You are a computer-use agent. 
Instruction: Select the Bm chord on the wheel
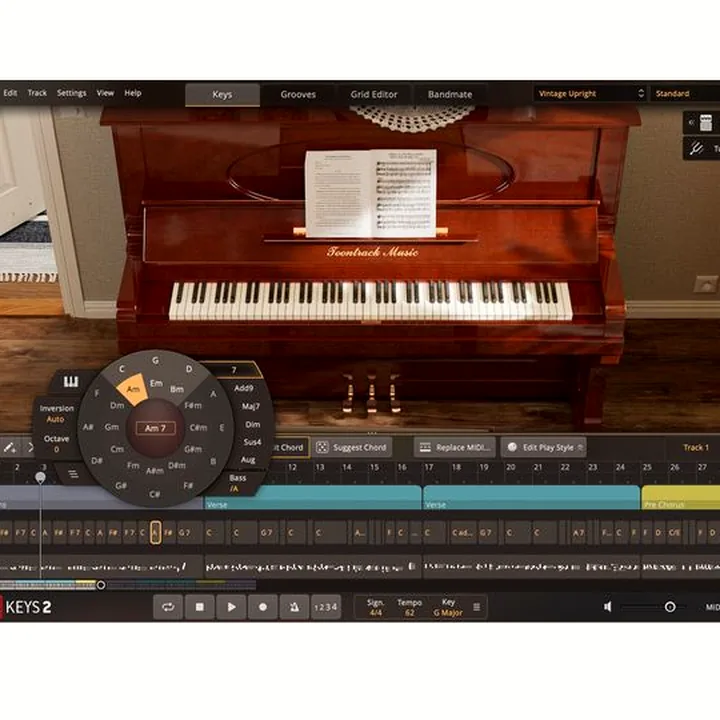(x=177, y=389)
